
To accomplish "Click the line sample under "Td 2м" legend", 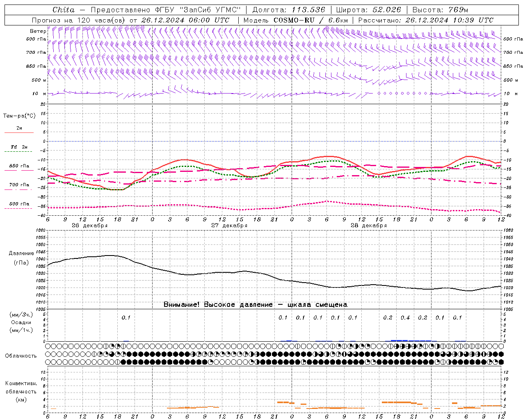I will (x=18, y=152).
